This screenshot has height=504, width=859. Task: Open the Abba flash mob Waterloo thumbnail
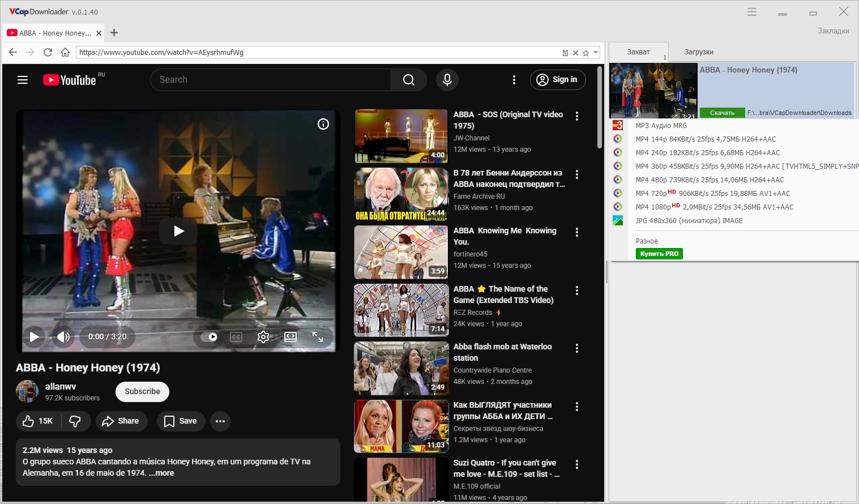coord(401,368)
